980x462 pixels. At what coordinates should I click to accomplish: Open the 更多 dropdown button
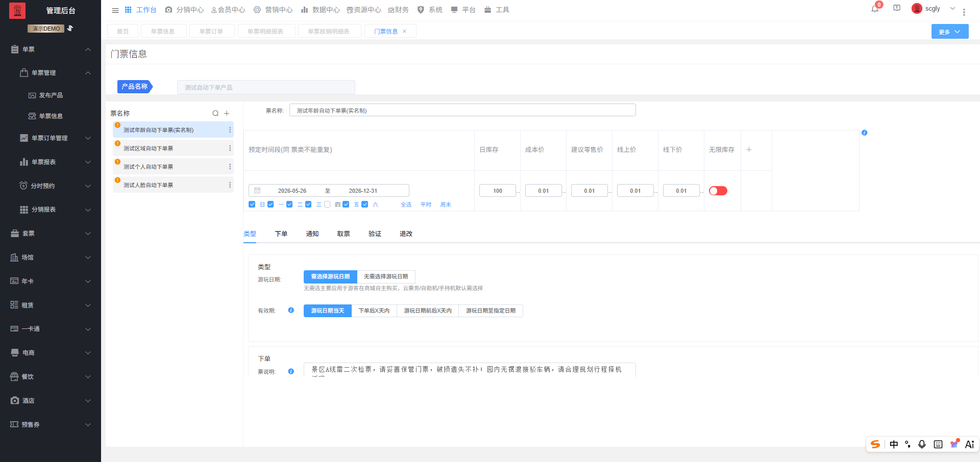(x=950, y=32)
